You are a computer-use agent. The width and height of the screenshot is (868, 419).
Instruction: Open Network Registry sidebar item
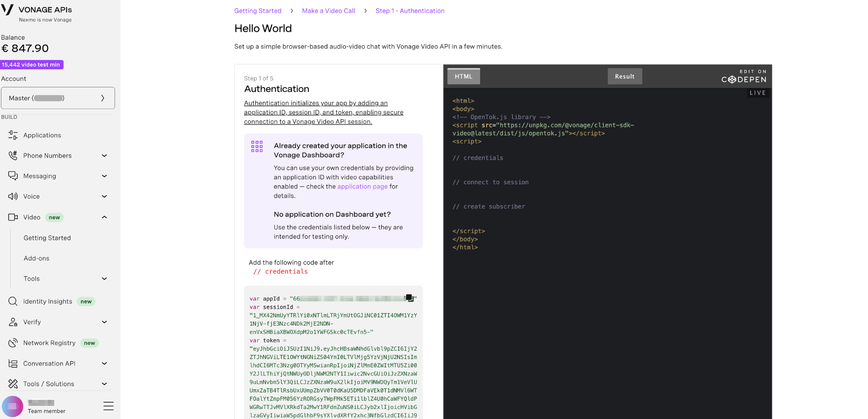coord(49,343)
